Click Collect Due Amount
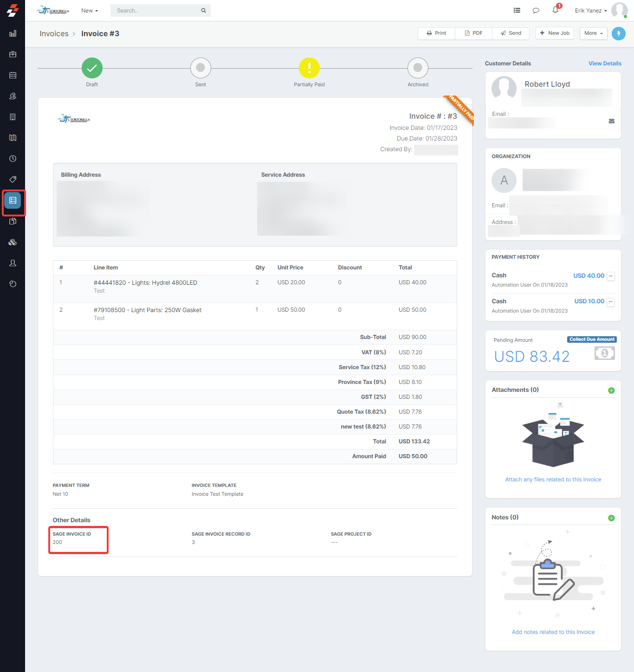Screen dimensions: 634x672 [x=592, y=339]
